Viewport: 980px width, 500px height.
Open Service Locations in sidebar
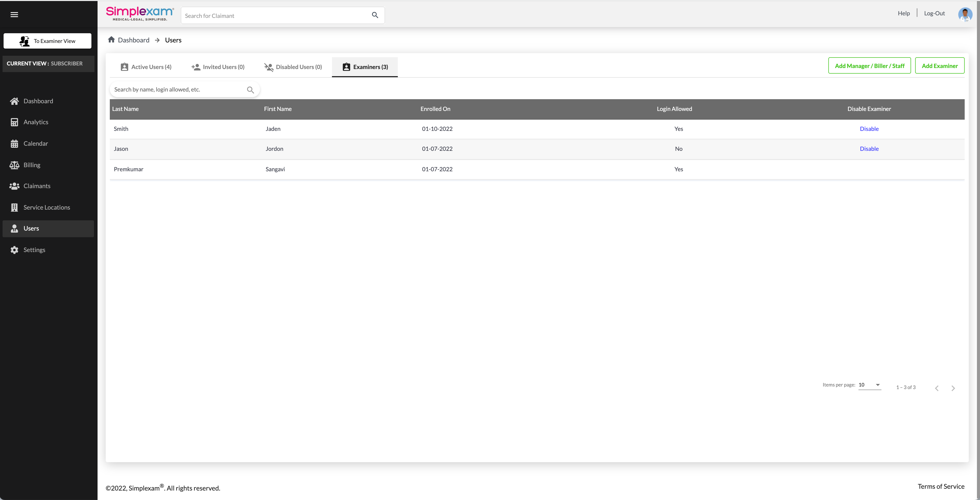pos(46,207)
